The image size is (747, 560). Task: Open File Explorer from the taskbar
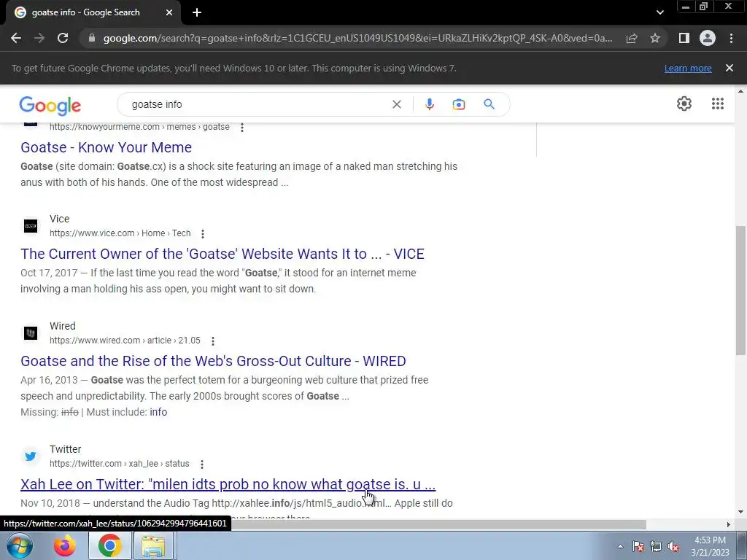pyautogui.click(x=153, y=545)
